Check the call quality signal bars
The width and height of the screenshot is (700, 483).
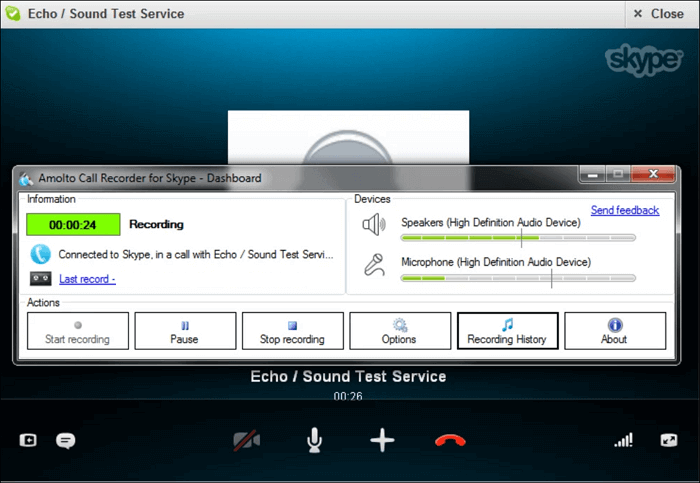tap(624, 440)
